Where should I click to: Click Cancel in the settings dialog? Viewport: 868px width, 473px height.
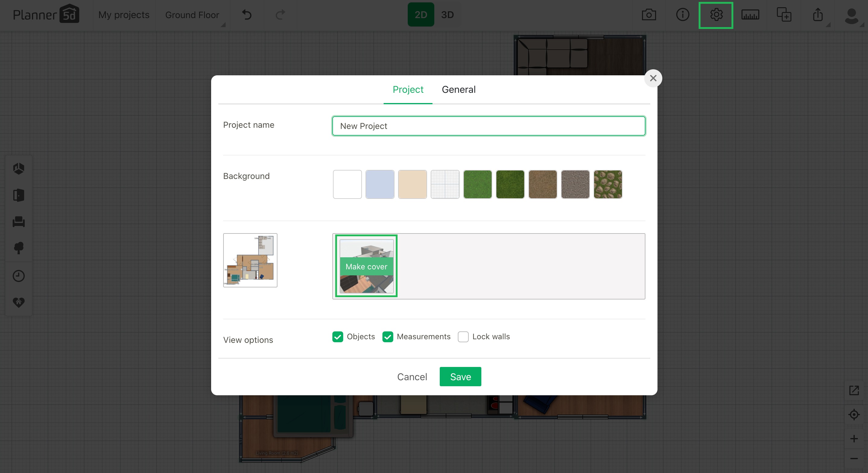[412, 377]
